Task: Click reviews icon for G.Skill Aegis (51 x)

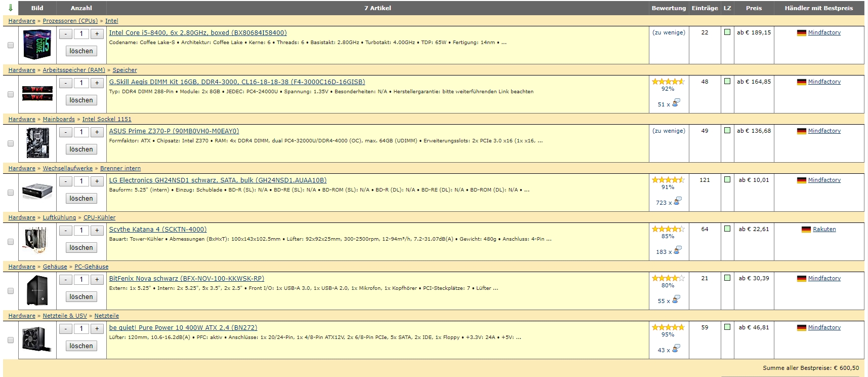Action: [x=676, y=102]
